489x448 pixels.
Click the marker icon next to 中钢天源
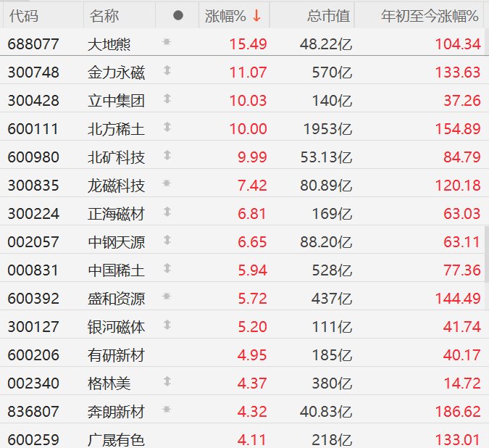point(167,240)
